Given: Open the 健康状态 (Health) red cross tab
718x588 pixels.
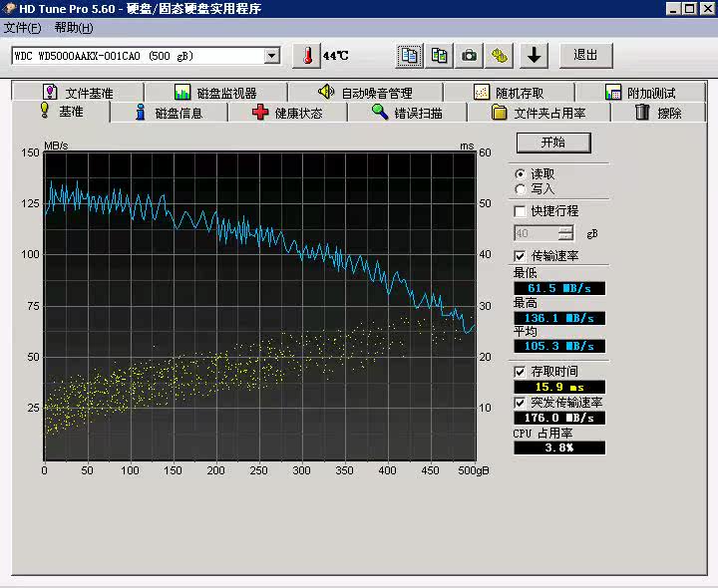Looking at the screenshot, I should [x=287, y=113].
